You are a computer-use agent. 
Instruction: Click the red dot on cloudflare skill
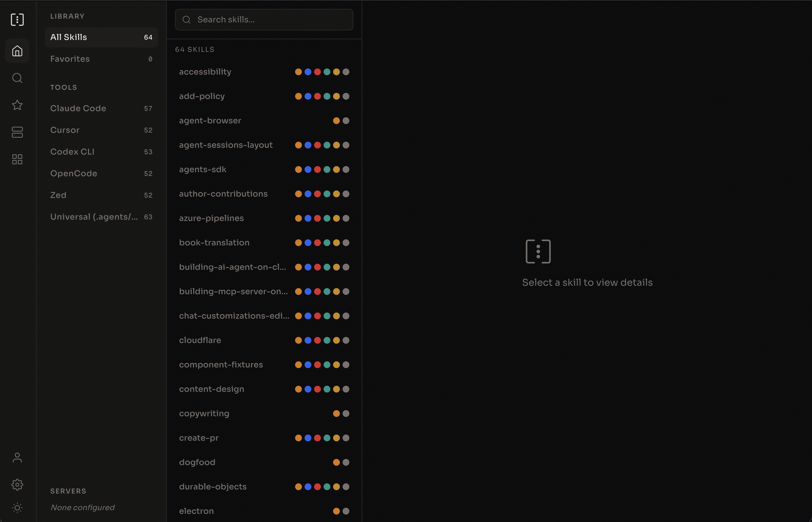[x=317, y=340]
